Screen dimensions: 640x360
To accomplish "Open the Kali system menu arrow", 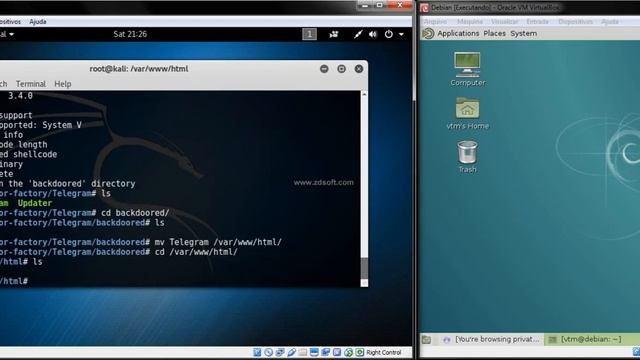I will [401, 34].
